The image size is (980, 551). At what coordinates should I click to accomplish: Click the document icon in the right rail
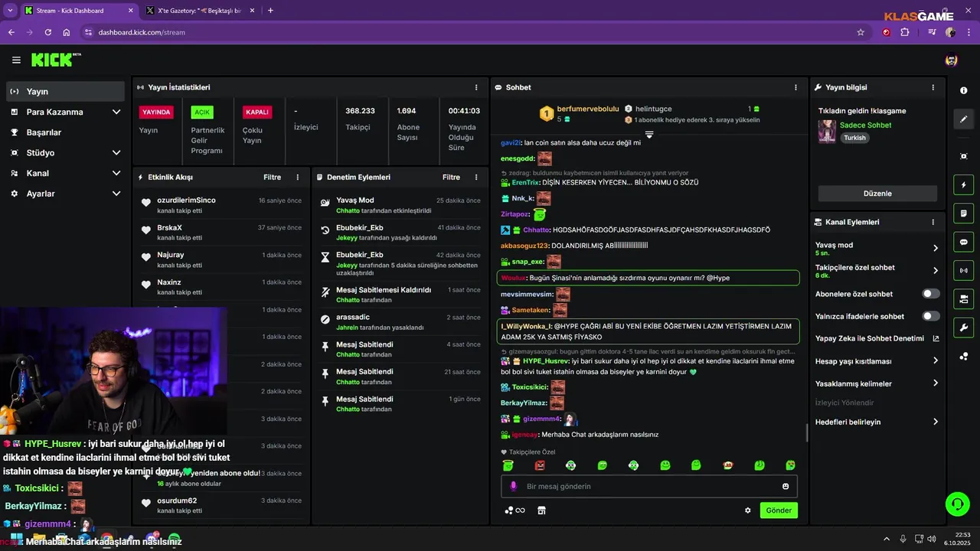click(963, 213)
